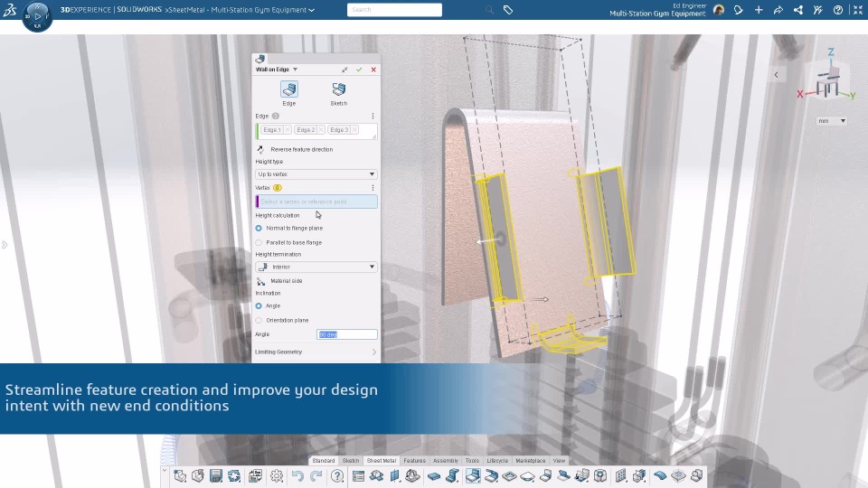The image size is (868, 488).
Task: Click the Undo arrow in bottom toolbar
Action: (x=297, y=476)
